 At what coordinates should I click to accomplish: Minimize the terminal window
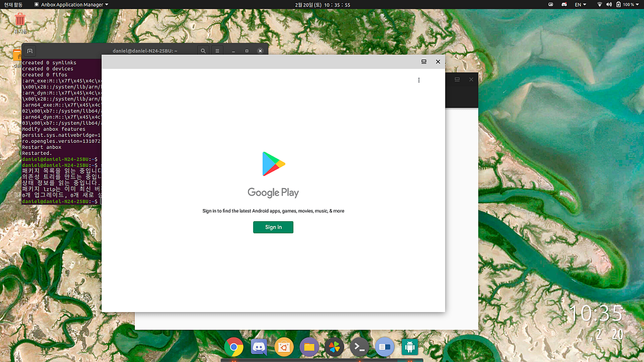pos(233,51)
